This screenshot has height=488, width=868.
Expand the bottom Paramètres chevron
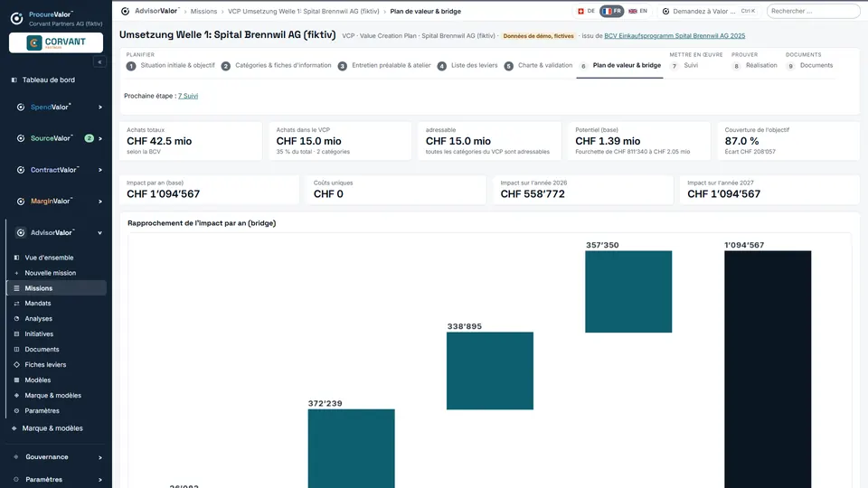click(x=100, y=480)
